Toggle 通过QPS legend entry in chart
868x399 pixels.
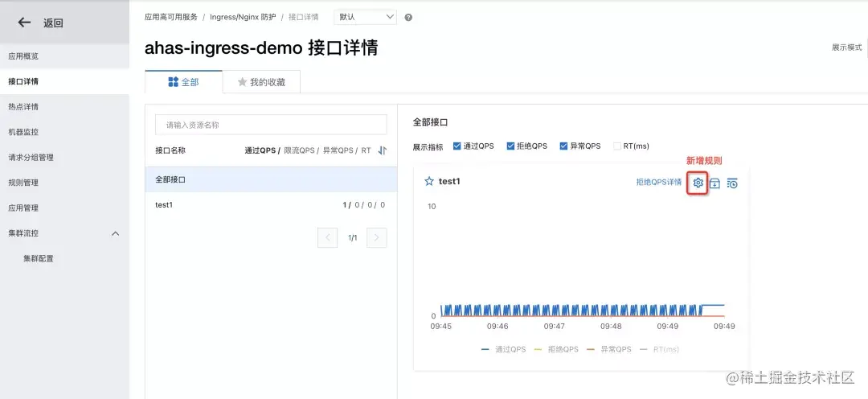[504, 350]
